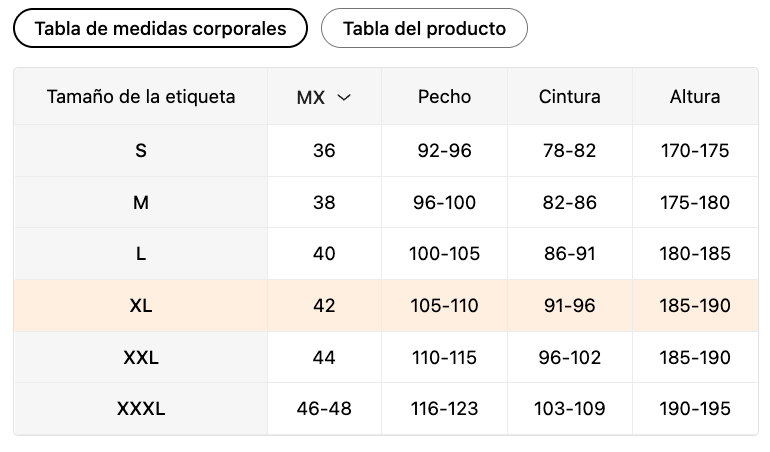Click the Cintura column header
This screenshot has width=770, height=452.
[569, 97]
